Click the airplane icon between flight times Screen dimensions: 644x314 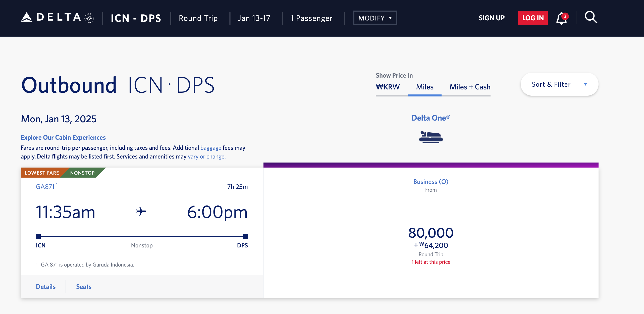141,211
